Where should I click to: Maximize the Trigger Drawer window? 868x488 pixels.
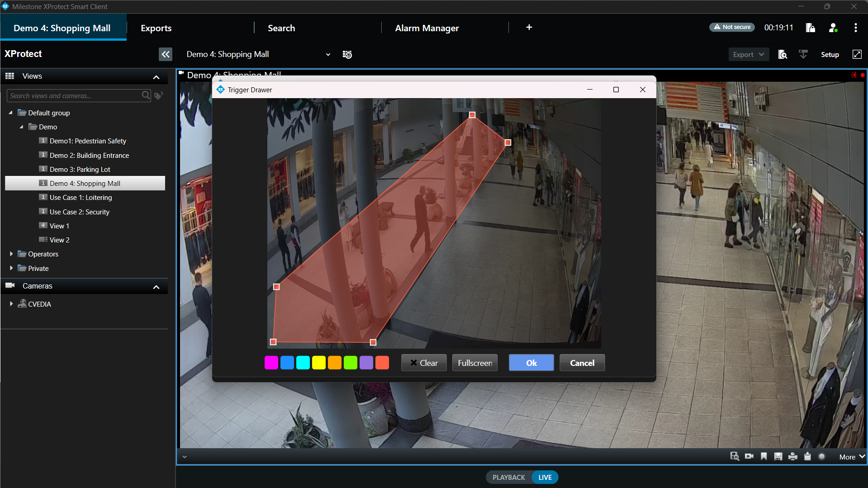click(x=616, y=90)
